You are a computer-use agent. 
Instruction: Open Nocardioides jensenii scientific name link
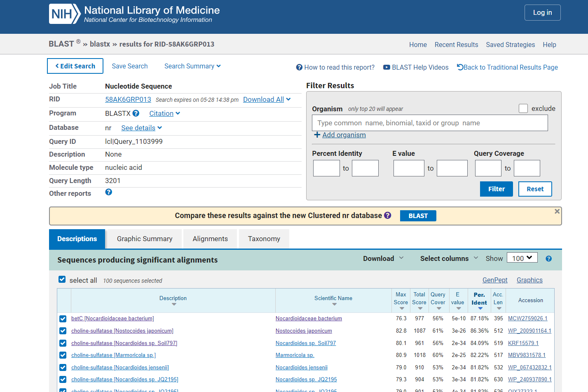click(x=302, y=367)
